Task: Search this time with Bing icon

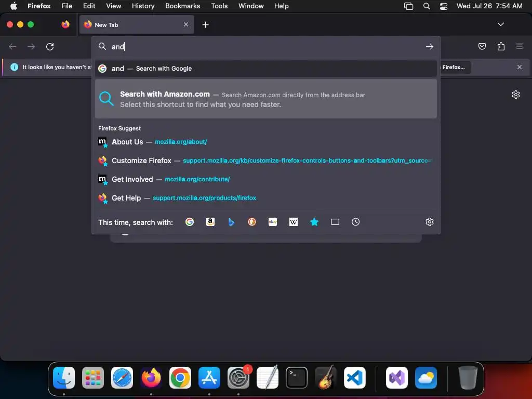Action: click(x=231, y=222)
